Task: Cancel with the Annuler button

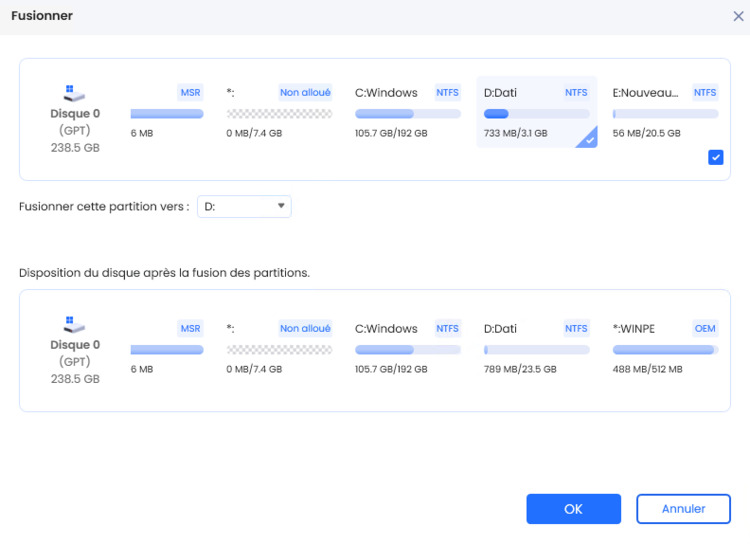Action: click(x=683, y=509)
